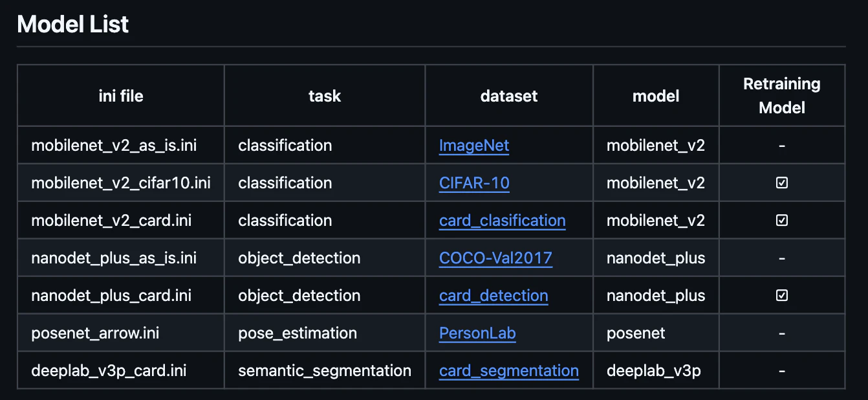Click the semantic_segmentation task cell

coord(325,371)
